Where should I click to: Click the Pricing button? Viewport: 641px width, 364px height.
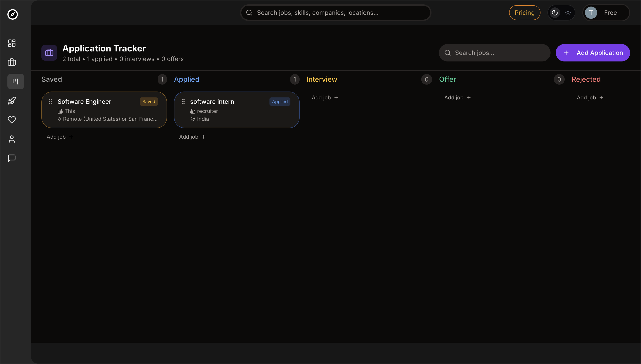coord(525,12)
